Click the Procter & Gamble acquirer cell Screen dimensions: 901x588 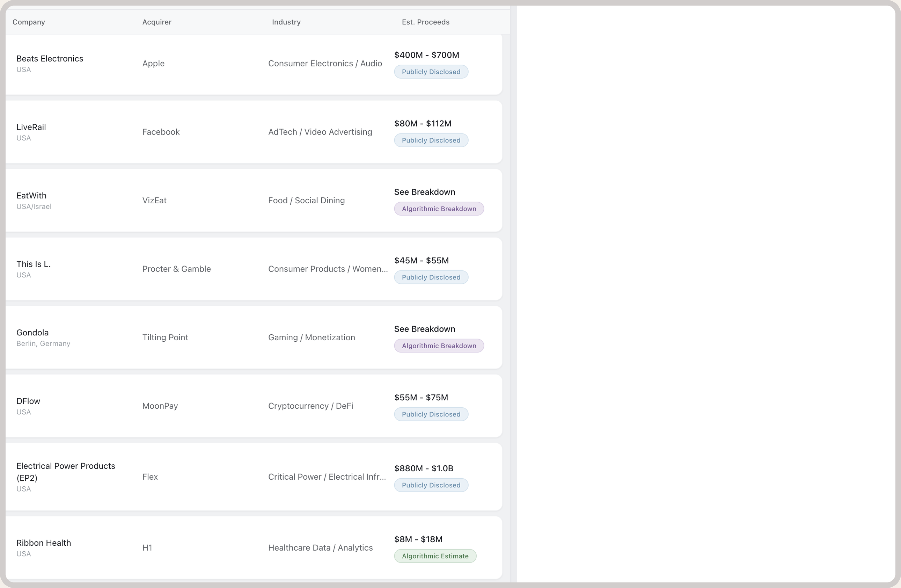point(176,269)
